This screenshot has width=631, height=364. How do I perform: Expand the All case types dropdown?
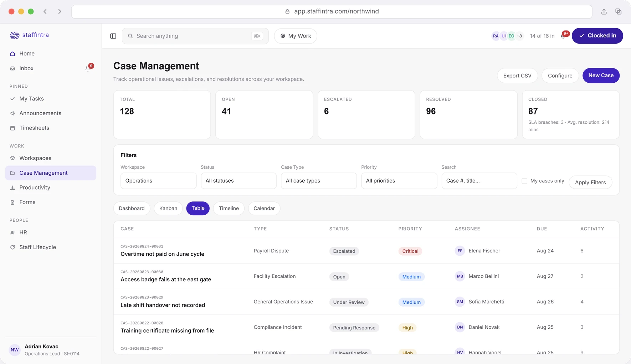319,181
